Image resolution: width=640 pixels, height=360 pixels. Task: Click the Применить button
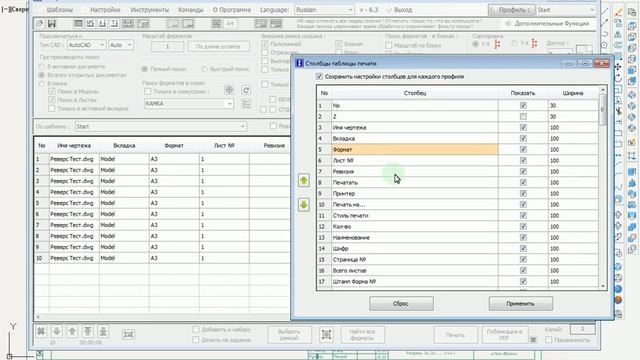click(x=520, y=304)
